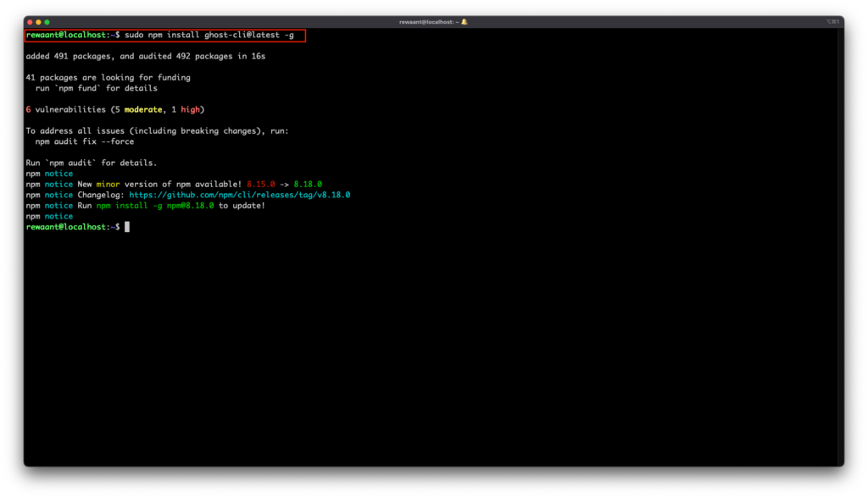The image size is (868, 498).
Task: Close the terminal window with the red button
Action: [30, 22]
